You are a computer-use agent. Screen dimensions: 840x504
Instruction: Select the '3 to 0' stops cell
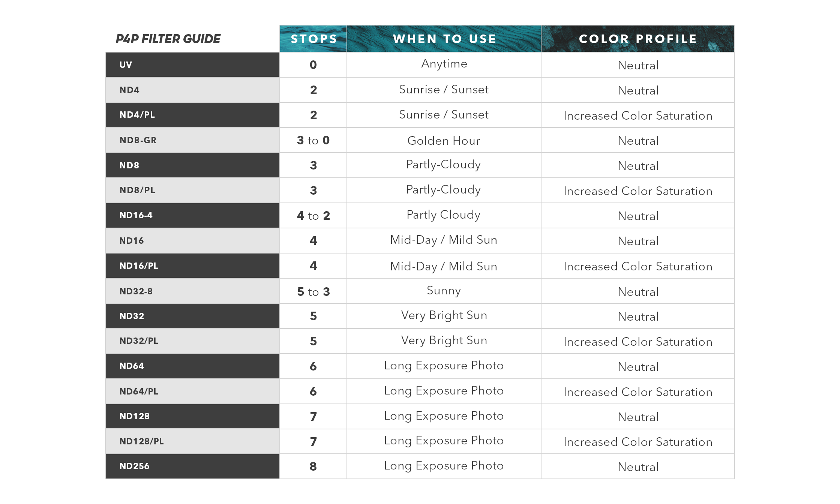[x=313, y=141]
